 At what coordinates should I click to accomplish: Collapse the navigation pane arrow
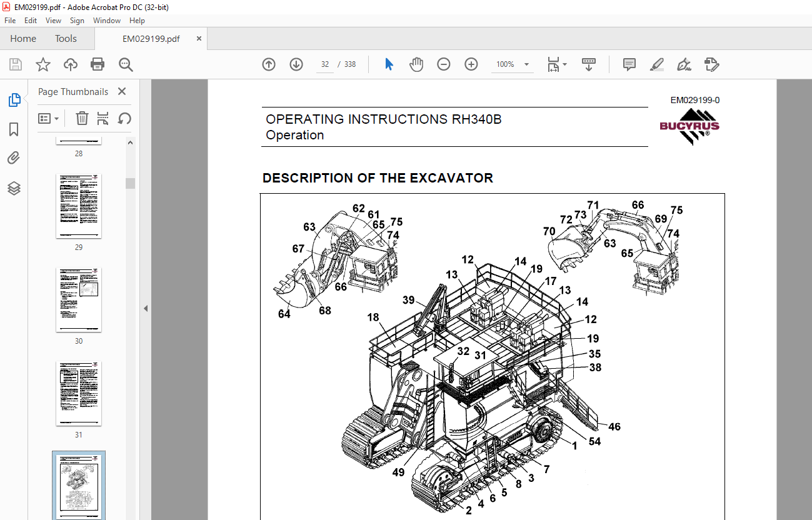[145, 308]
